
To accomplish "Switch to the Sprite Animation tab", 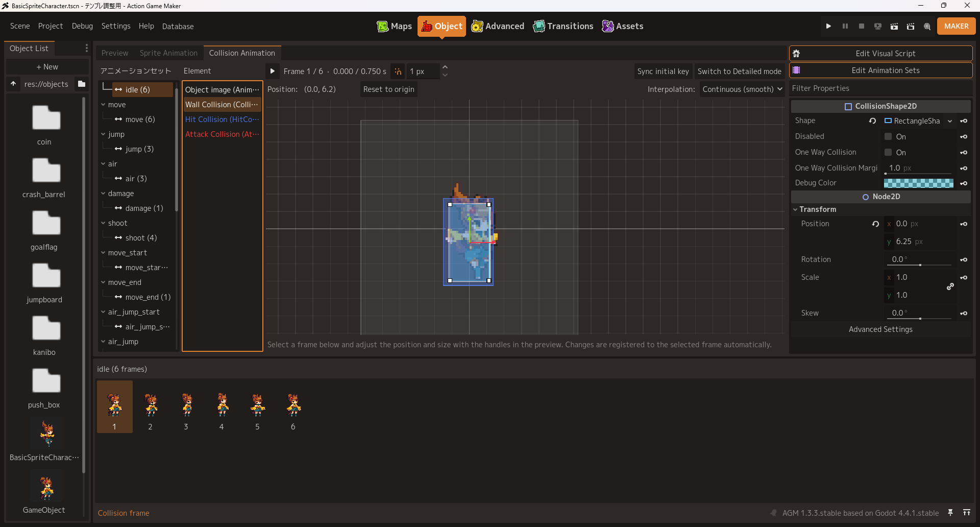I will [x=168, y=53].
